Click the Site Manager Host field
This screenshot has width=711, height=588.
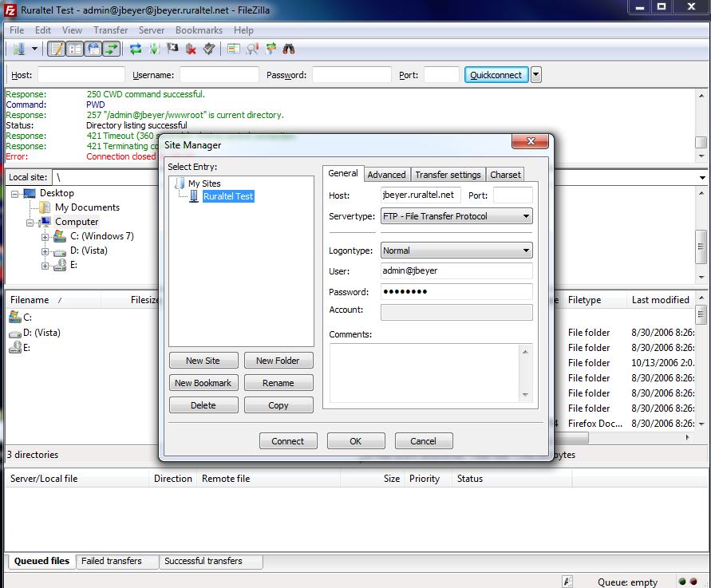click(421, 195)
